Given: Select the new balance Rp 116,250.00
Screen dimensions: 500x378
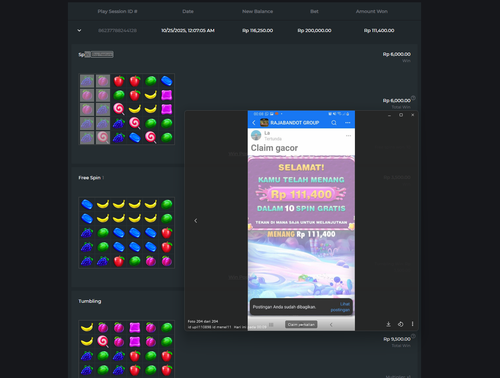Looking at the screenshot, I should point(257,30).
